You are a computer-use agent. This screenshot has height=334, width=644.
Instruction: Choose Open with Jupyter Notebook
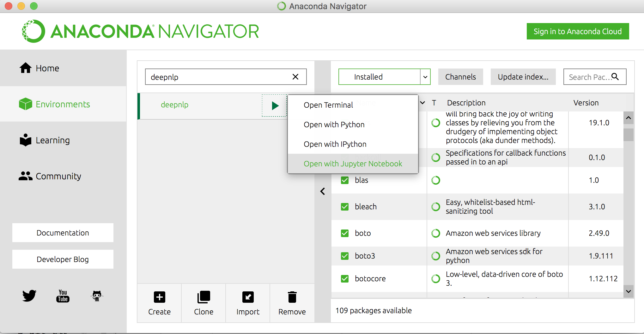tap(353, 164)
